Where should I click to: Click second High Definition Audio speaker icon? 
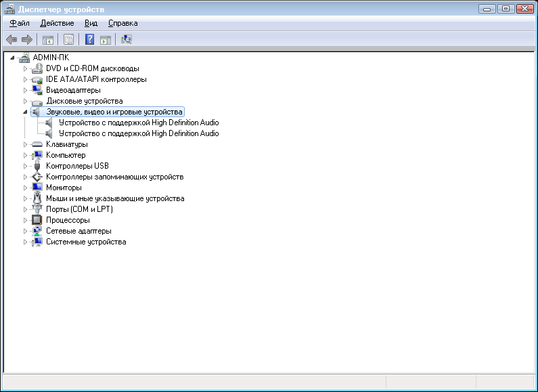pyautogui.click(x=49, y=133)
